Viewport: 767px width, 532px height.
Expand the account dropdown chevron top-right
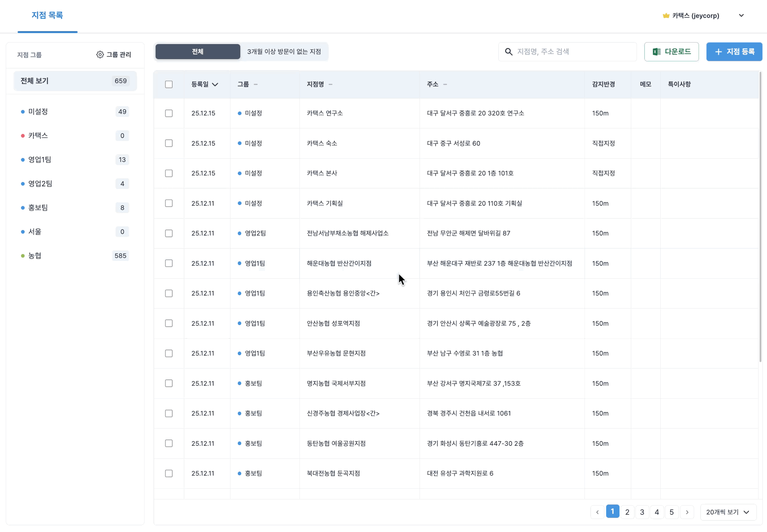click(x=741, y=16)
